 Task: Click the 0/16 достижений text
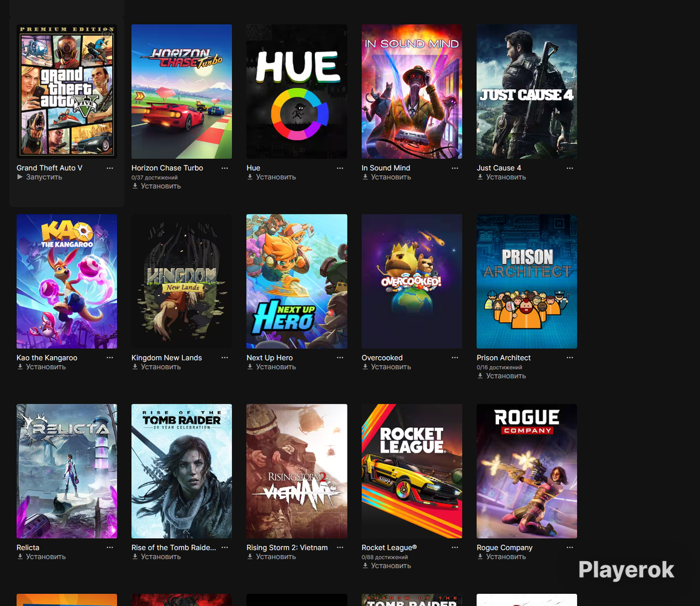499,368
